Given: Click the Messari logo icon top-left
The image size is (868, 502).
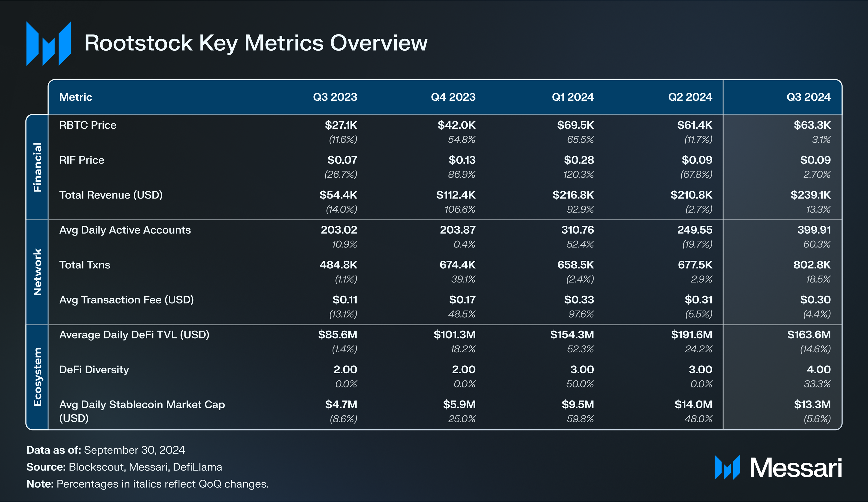Looking at the screenshot, I should (49, 44).
